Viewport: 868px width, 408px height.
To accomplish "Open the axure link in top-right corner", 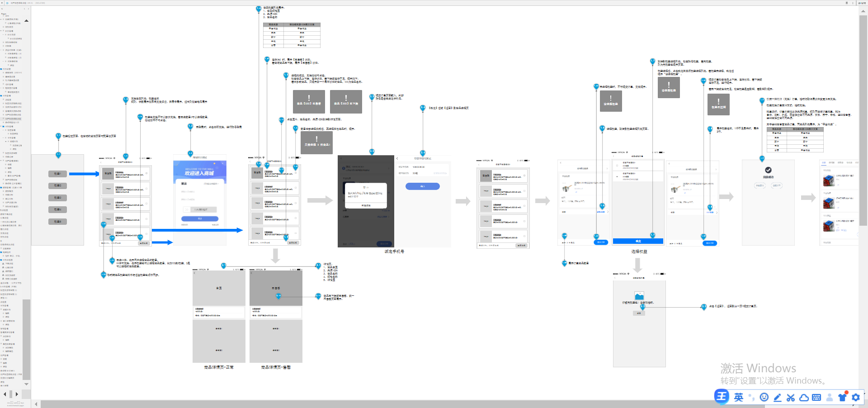I will (862, 3).
